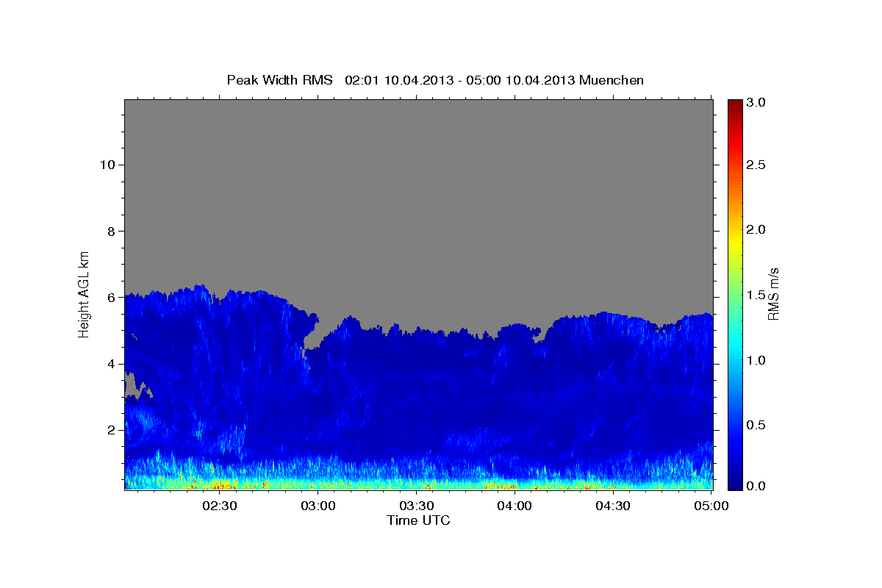This screenshot has height=588, width=882.
Task: Click the colorbar value 0.0
Action: [x=757, y=486]
